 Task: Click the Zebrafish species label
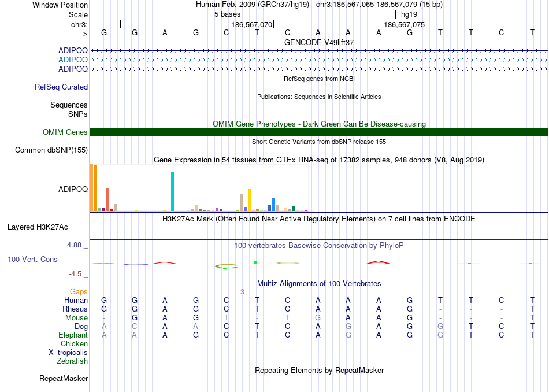72,361
